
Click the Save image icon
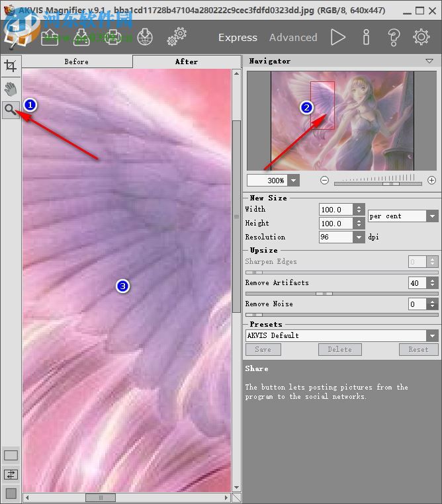pos(81,37)
